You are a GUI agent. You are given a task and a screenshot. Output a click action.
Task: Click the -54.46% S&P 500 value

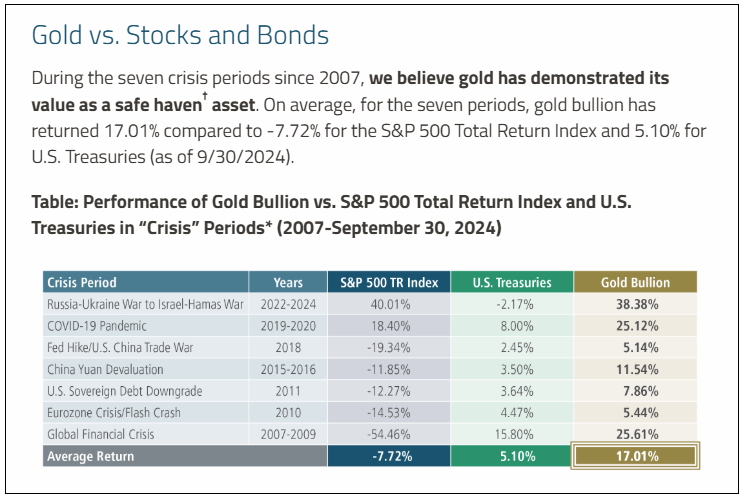coord(389,433)
